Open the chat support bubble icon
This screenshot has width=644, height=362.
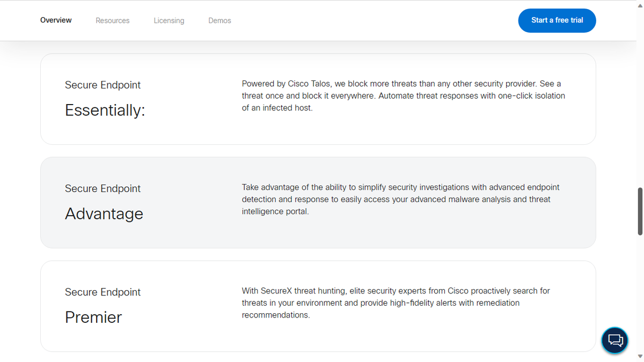(x=614, y=340)
